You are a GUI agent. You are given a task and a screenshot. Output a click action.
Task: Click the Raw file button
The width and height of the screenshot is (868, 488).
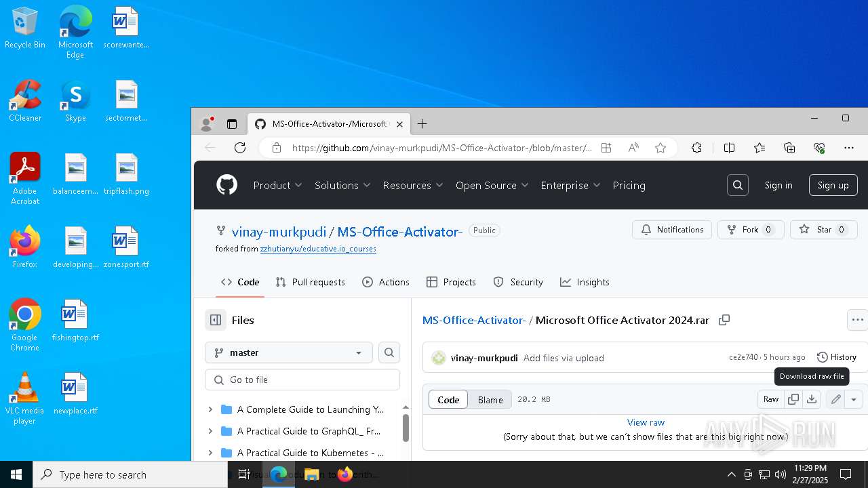pyautogui.click(x=771, y=399)
